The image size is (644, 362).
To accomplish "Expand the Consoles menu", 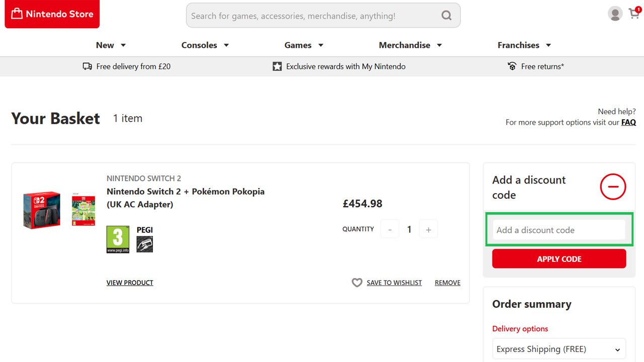I will pos(205,45).
